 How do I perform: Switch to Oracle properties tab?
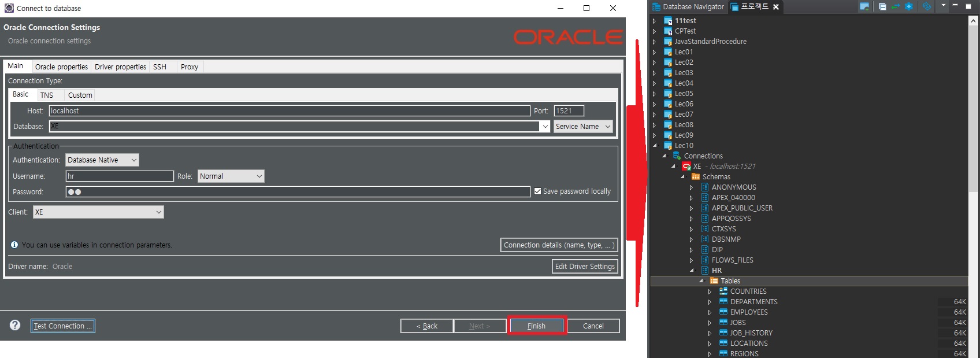pyautogui.click(x=61, y=67)
